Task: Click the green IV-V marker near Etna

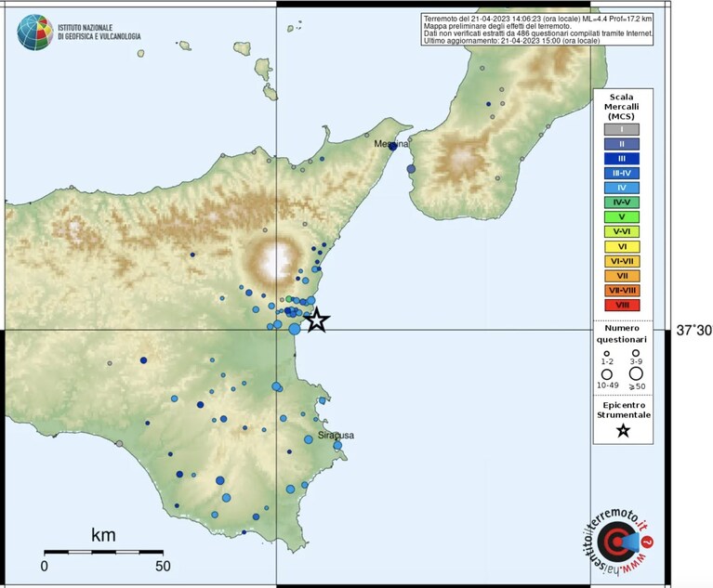Action: coord(289,298)
